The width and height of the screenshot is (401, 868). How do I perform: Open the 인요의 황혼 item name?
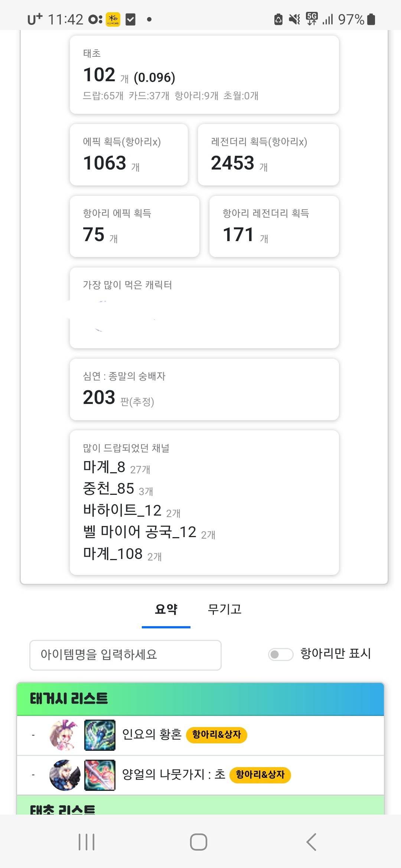152,735
